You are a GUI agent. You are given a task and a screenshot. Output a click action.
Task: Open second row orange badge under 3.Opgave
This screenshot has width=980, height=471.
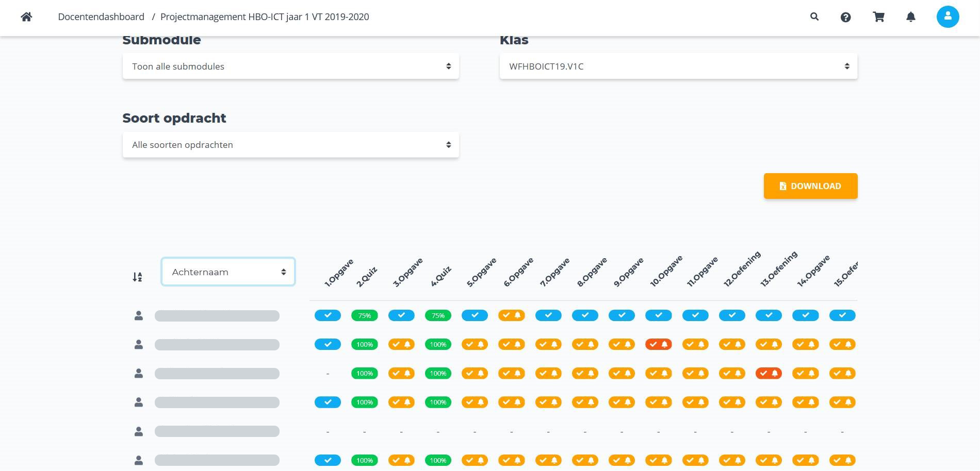pyautogui.click(x=401, y=344)
